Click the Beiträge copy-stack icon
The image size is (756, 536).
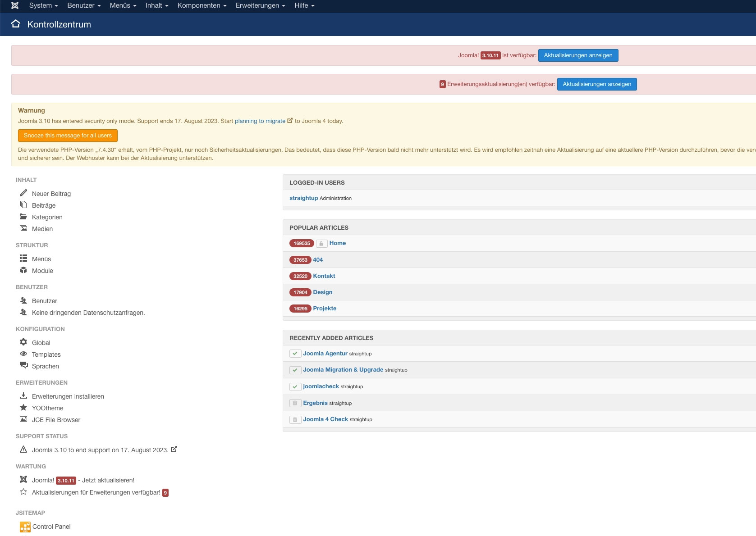(x=23, y=204)
